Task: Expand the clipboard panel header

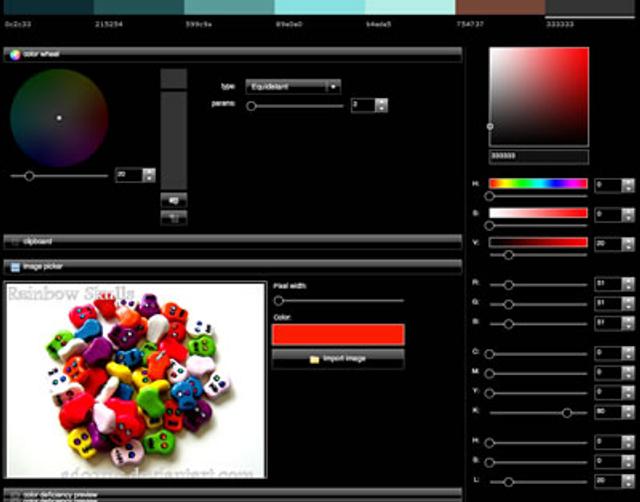Action: point(233,242)
